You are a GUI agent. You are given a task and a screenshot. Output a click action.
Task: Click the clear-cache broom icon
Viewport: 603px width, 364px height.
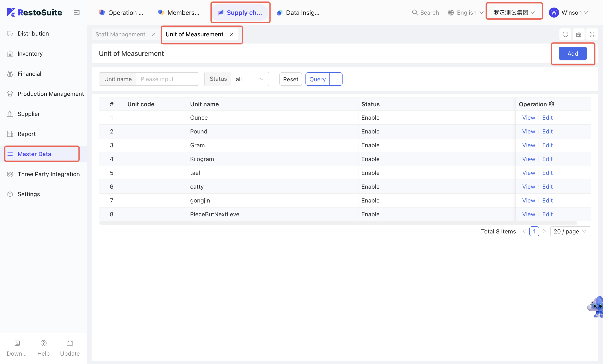pos(579,34)
